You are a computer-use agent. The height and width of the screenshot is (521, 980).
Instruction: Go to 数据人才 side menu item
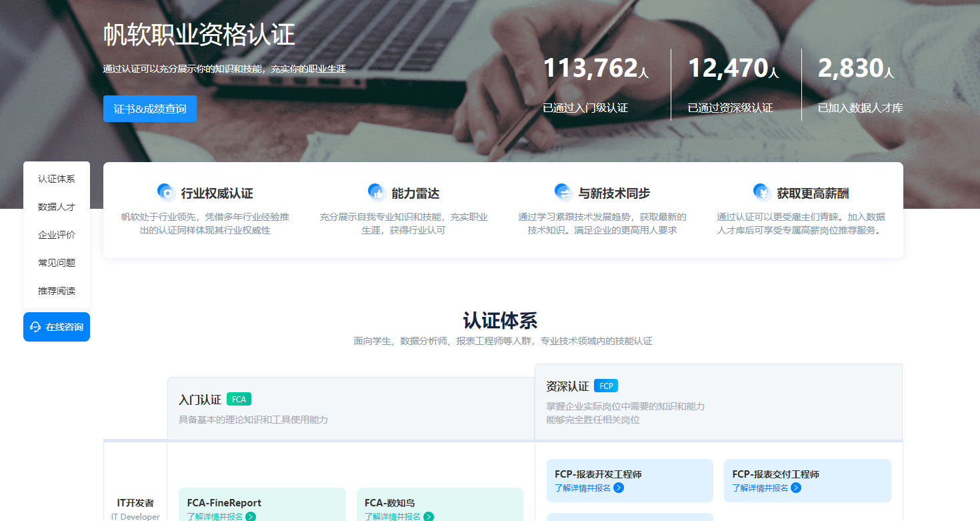point(57,207)
